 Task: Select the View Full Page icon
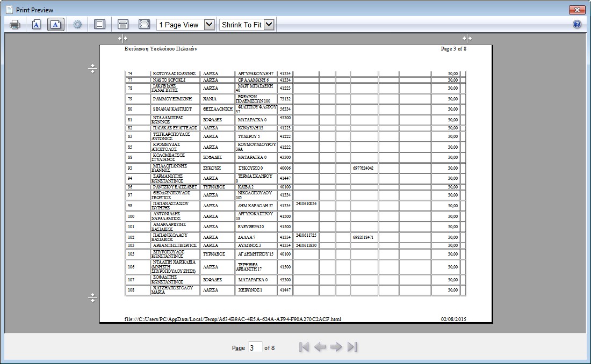click(144, 25)
